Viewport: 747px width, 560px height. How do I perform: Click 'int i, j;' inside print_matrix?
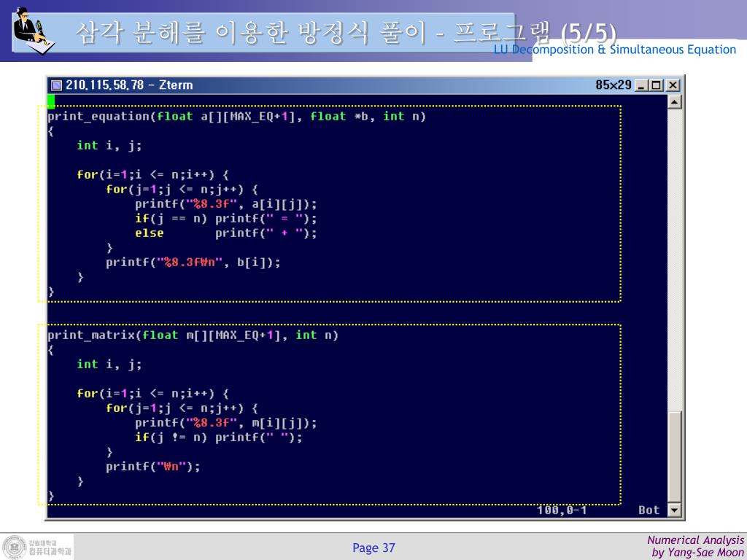click(x=109, y=365)
